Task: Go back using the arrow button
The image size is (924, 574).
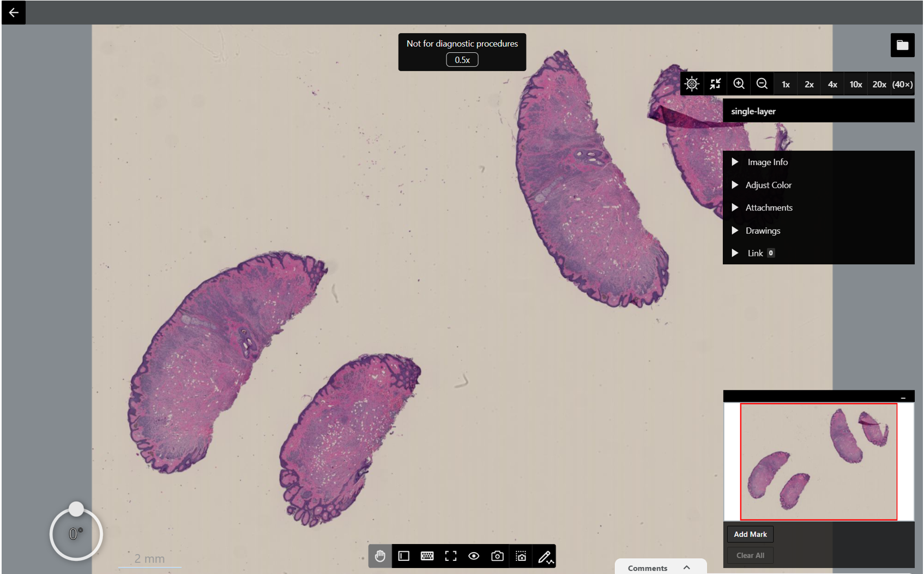Action: pos(14,12)
